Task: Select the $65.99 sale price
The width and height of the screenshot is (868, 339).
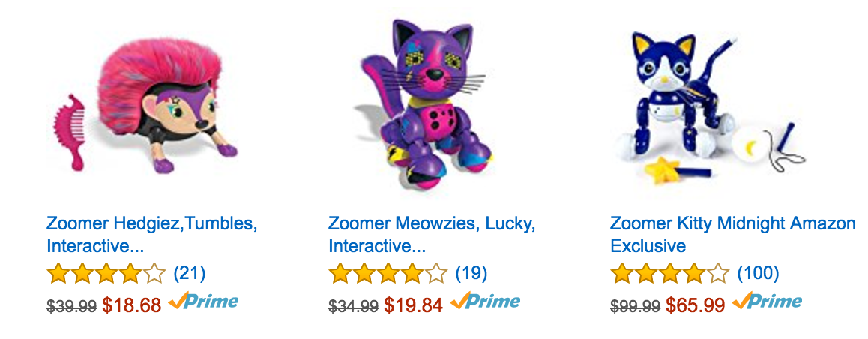Action: pos(696,304)
